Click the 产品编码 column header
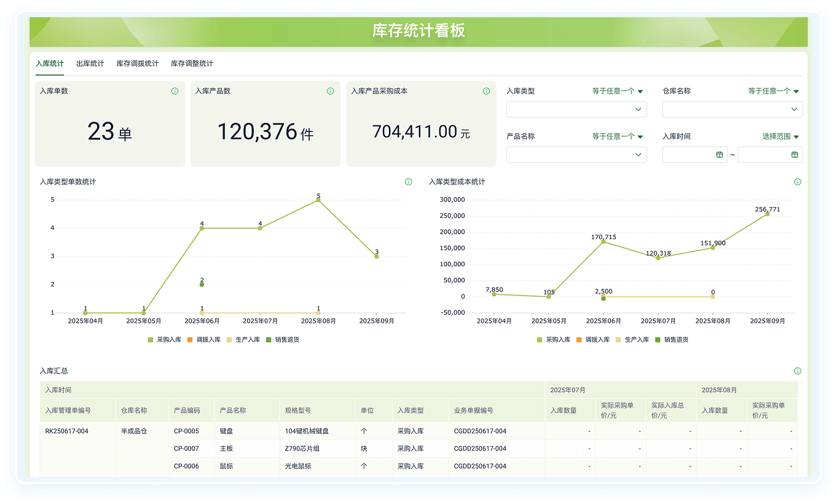This screenshot has width=837, height=504. (191, 411)
